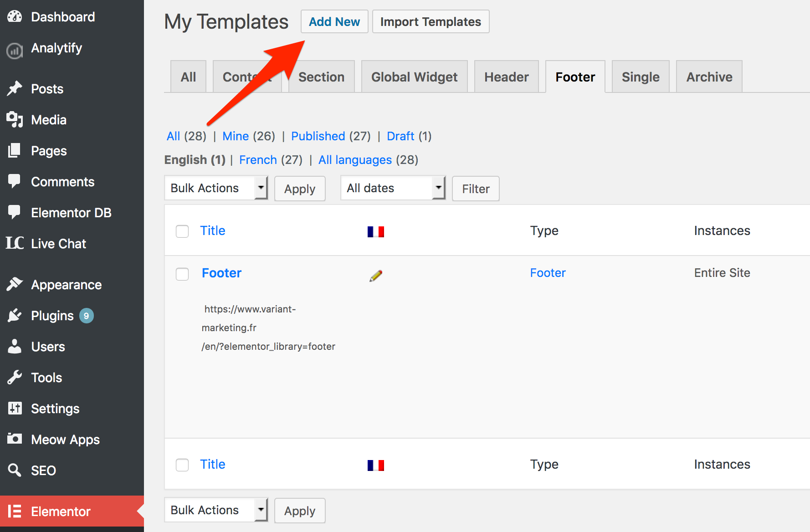Filter by Draft (1) link
Image resolution: width=810 pixels, height=532 pixels.
(x=409, y=136)
